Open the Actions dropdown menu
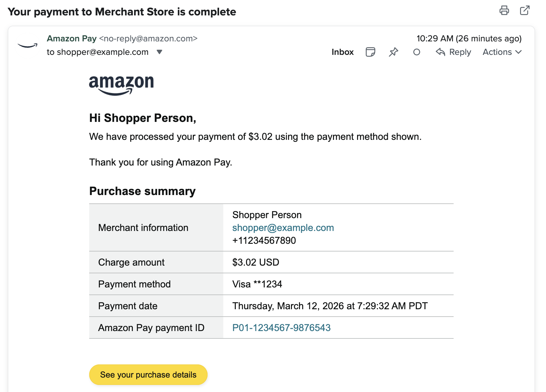This screenshot has width=546, height=392. pos(502,52)
